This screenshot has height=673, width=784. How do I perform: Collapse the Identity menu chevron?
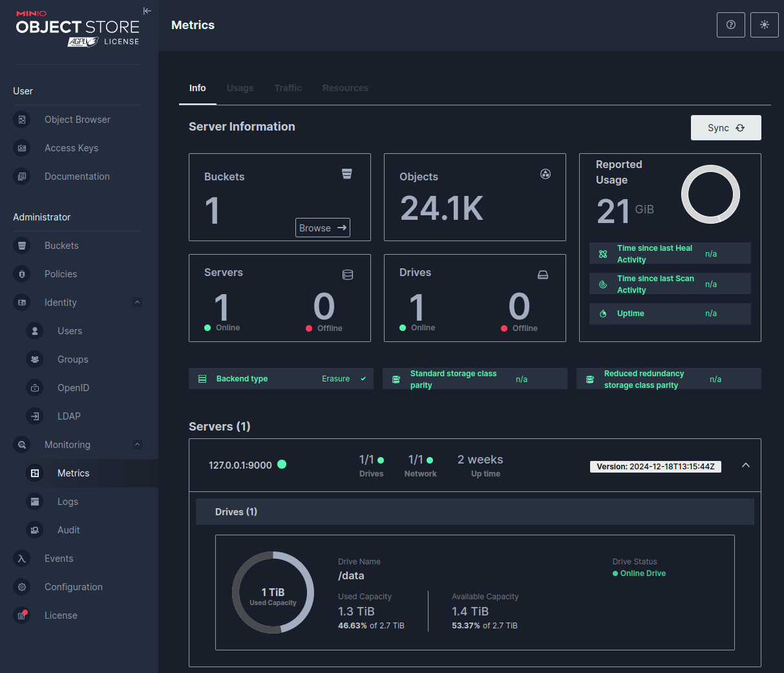pos(137,302)
